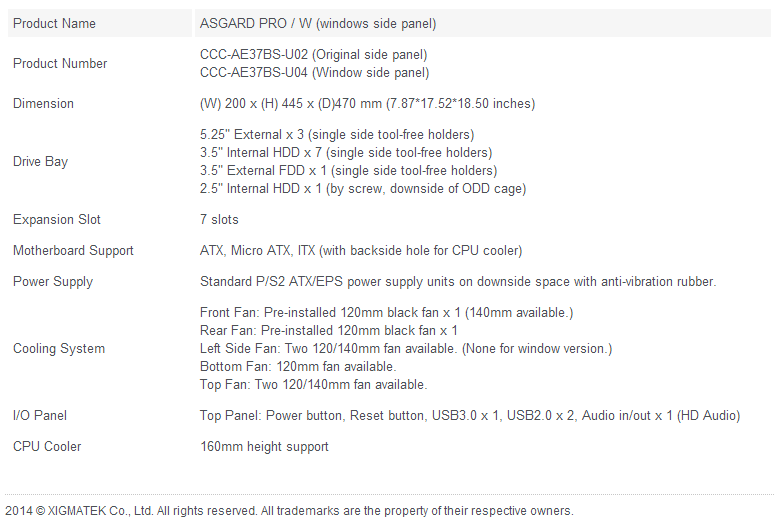Screen dimensions: 779x530
Task: Click the 2.5" Internal HDD x 1 line
Action: [363, 188]
